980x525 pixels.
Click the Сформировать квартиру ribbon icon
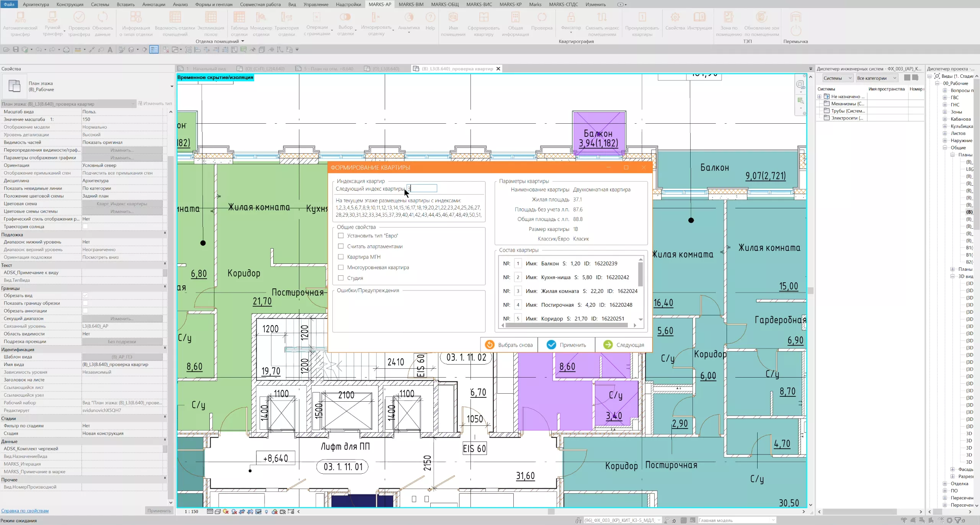click(483, 18)
